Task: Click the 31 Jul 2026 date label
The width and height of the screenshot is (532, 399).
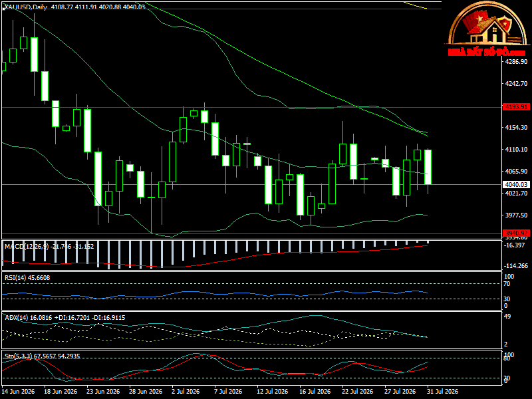Action: coord(442,392)
